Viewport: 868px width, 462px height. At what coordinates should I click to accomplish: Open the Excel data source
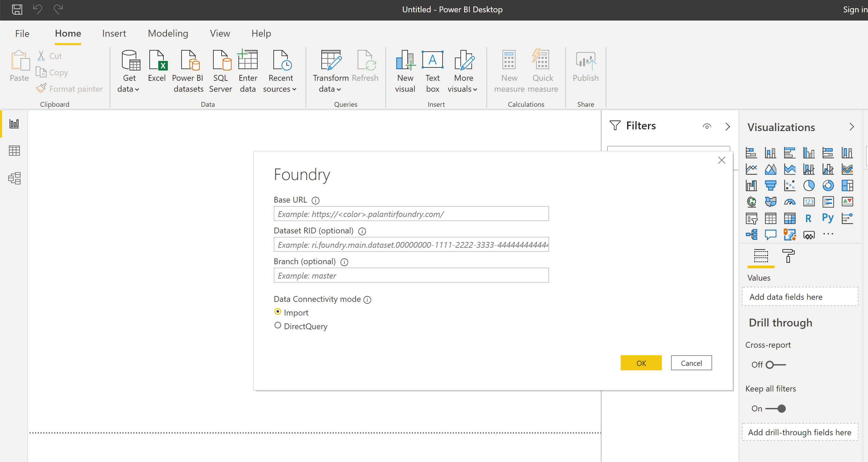[157, 66]
